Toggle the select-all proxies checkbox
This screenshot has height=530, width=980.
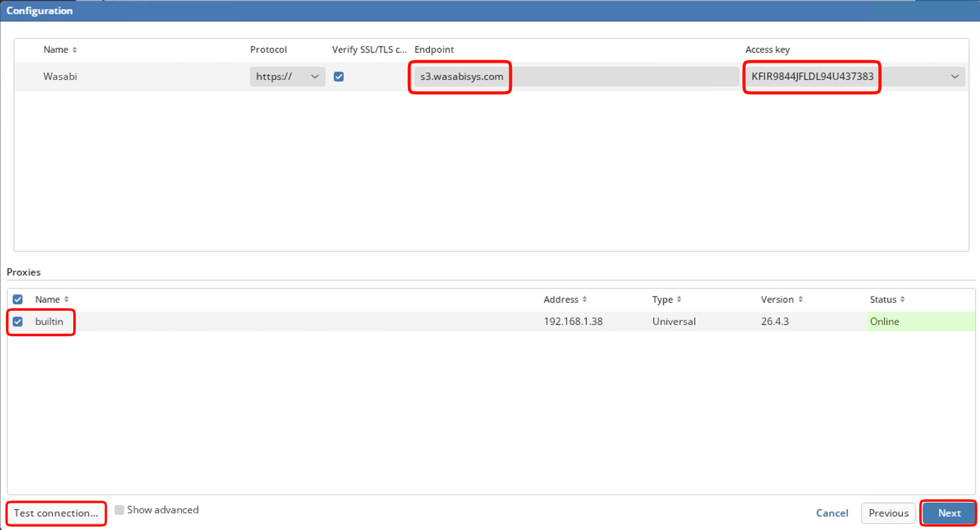(18, 300)
